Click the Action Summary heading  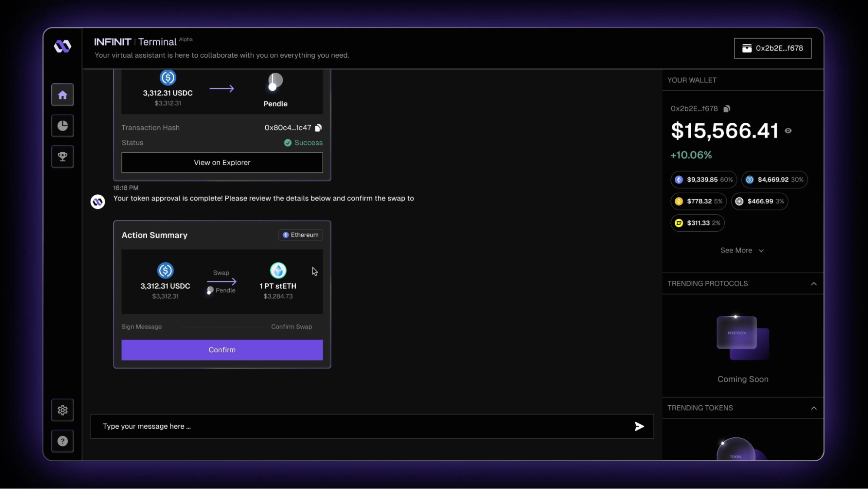coord(155,235)
